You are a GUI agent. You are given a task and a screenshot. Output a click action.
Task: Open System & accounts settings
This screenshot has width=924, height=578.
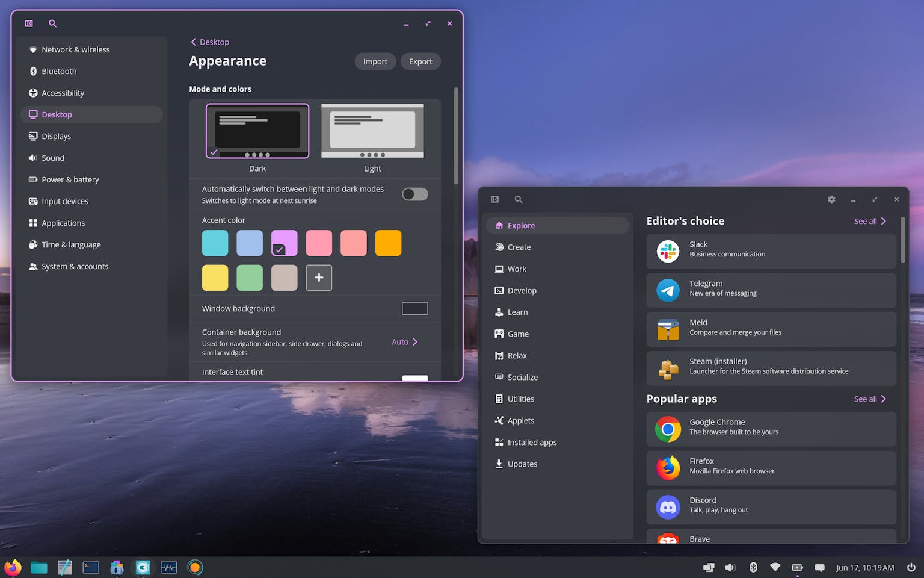tap(92, 266)
